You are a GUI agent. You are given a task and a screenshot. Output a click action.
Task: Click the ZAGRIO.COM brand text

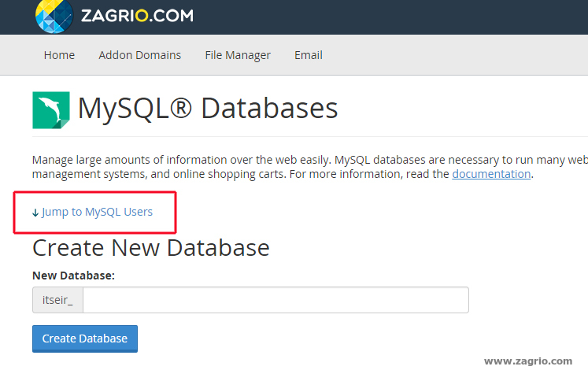(137, 16)
